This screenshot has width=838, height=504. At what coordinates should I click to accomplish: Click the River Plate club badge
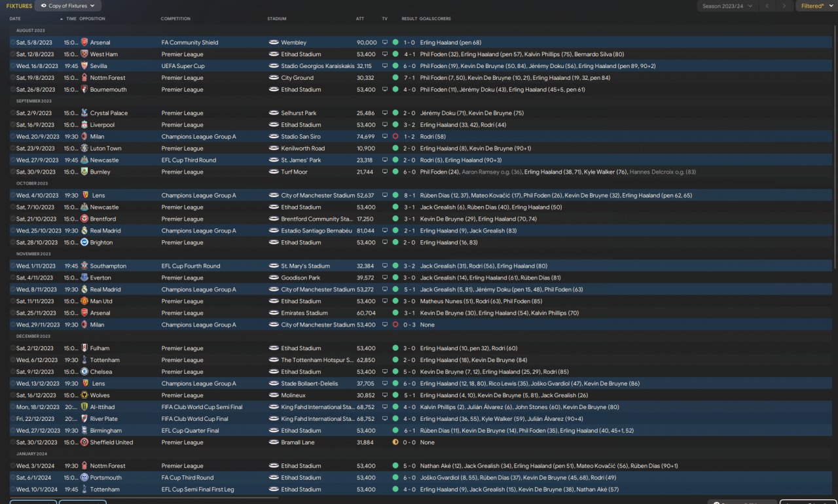point(84,419)
